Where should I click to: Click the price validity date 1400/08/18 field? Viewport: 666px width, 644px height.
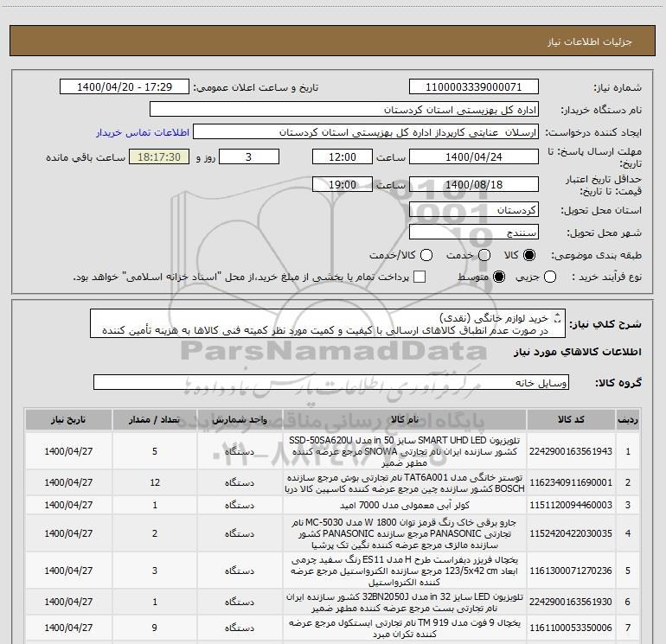coord(474,184)
